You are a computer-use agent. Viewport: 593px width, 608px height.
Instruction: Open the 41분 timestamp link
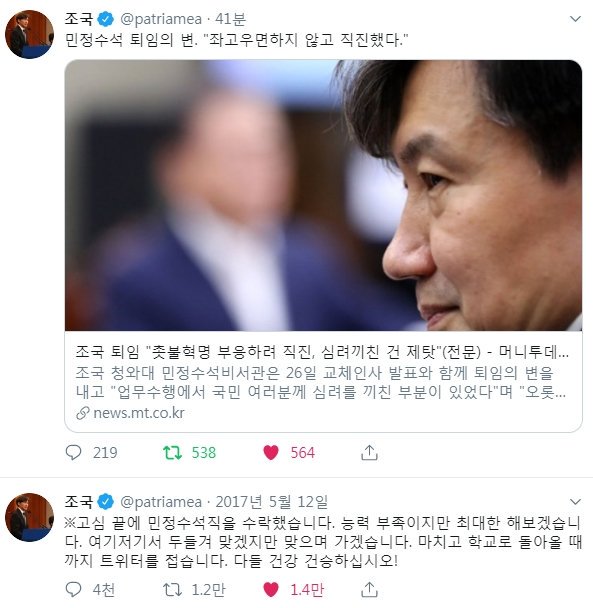coord(230,19)
